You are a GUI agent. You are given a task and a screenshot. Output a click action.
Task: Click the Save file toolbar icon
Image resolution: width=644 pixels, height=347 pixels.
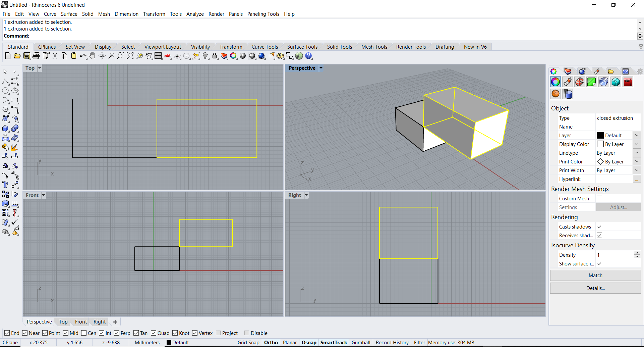27,56
